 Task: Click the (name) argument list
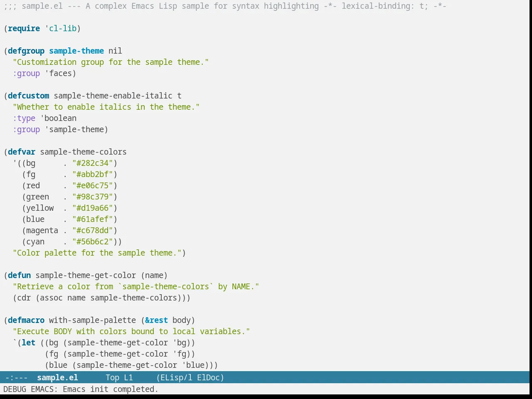tap(154, 275)
